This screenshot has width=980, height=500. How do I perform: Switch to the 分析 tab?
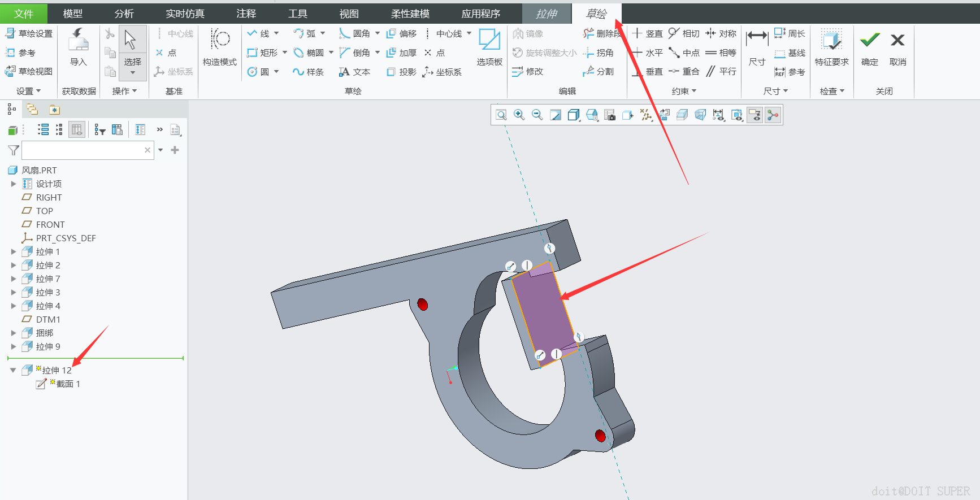[x=124, y=14]
